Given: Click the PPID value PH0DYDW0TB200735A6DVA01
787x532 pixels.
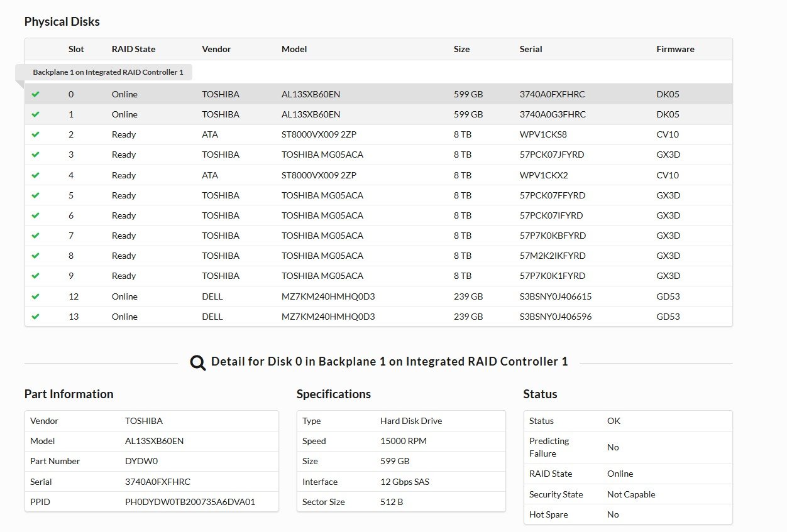Looking at the screenshot, I should point(190,502).
